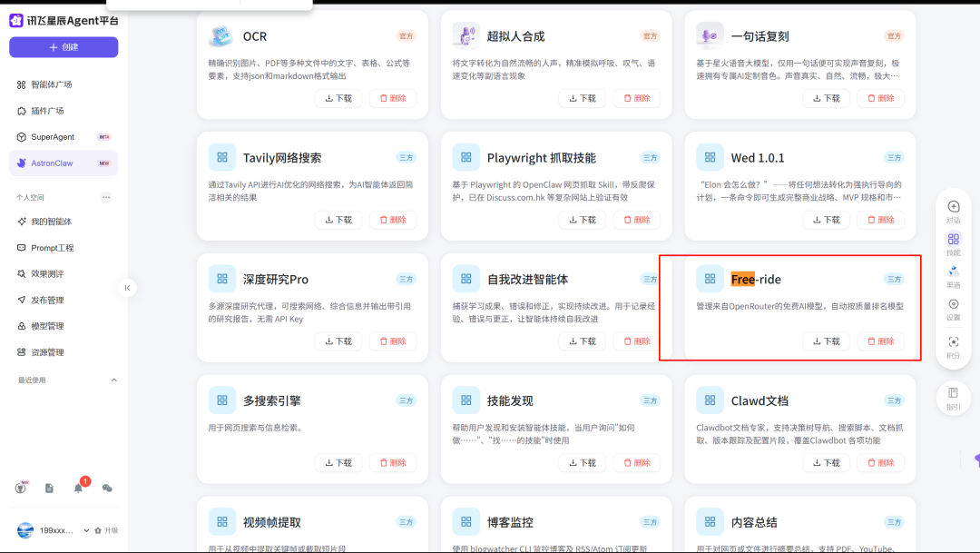Open 积分 in the right toolbar

click(x=953, y=347)
